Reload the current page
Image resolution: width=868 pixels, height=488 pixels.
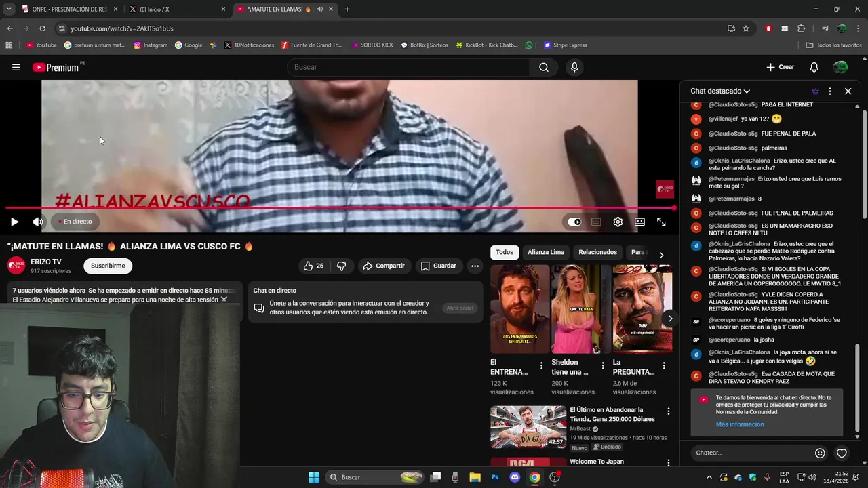click(42, 28)
